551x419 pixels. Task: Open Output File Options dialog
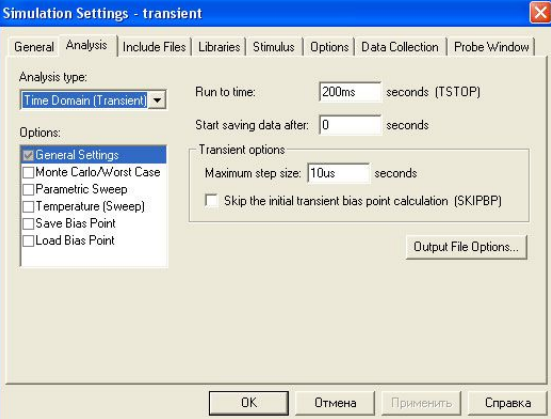[x=466, y=247]
